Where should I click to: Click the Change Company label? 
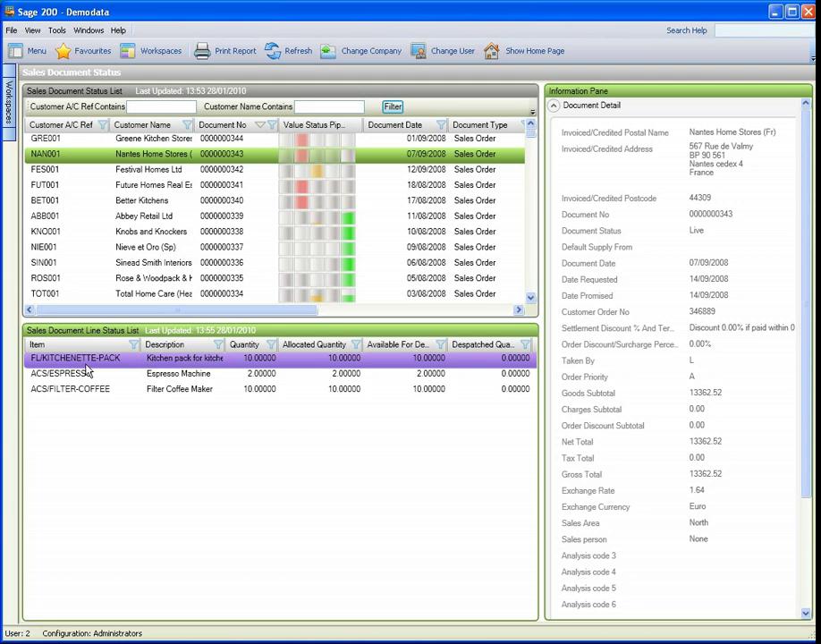click(x=371, y=51)
